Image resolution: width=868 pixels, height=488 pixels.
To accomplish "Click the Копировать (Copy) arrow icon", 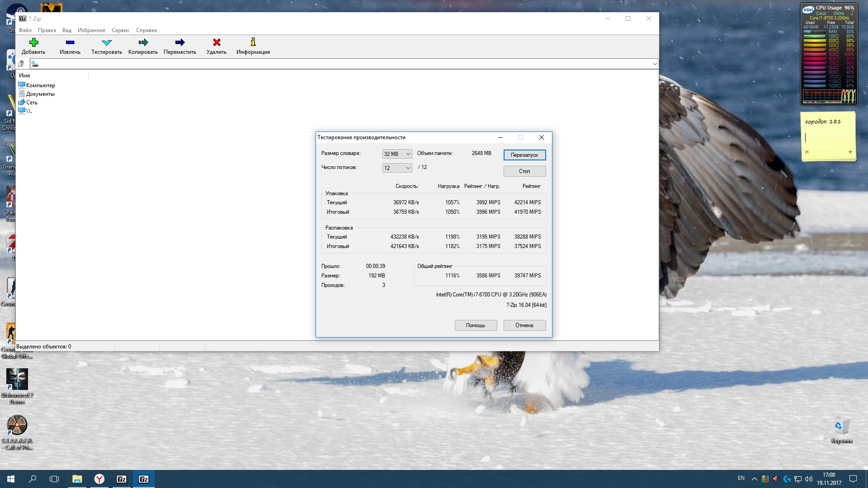I will [143, 42].
